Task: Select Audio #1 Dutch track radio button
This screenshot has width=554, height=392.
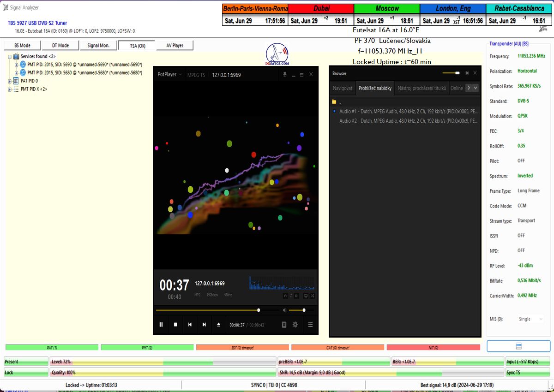Action: coord(334,111)
